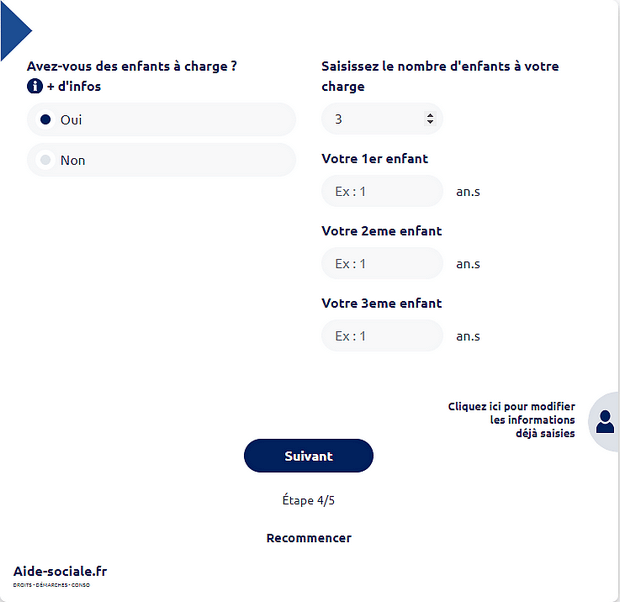
Task: Click the info icon beside "+ d'infos"
Action: point(34,86)
